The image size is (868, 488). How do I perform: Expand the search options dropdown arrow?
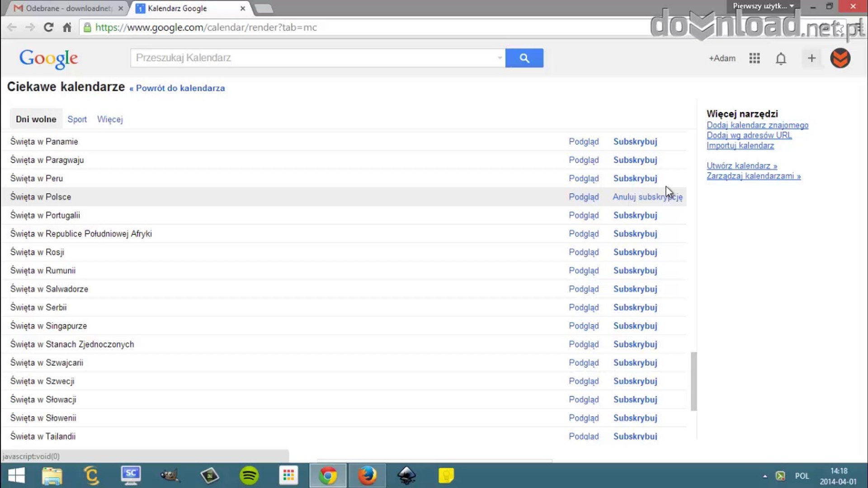(500, 58)
